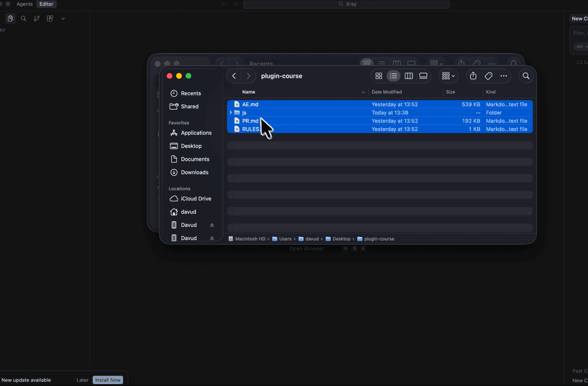588x386 pixels.
Task: Click the Install Now button
Action: pyautogui.click(x=108, y=380)
